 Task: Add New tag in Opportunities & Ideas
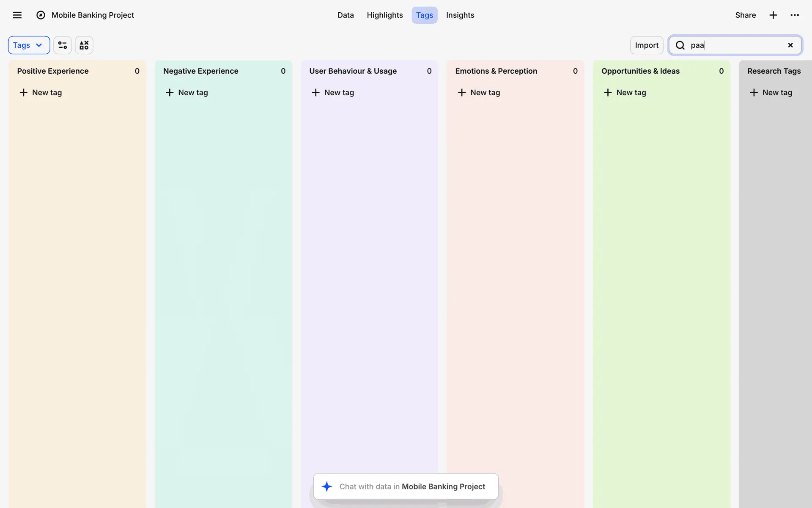pos(625,92)
